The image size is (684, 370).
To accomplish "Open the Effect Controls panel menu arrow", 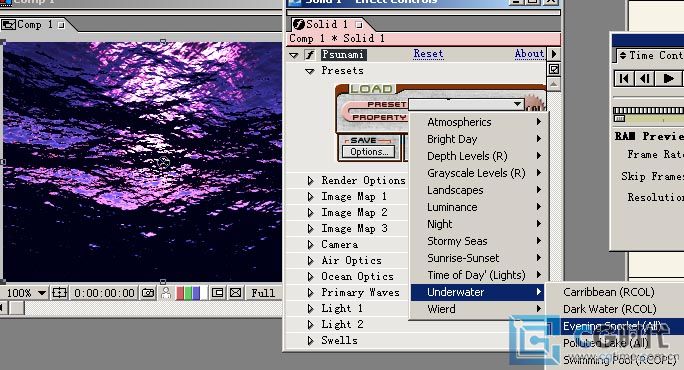I will [554, 54].
